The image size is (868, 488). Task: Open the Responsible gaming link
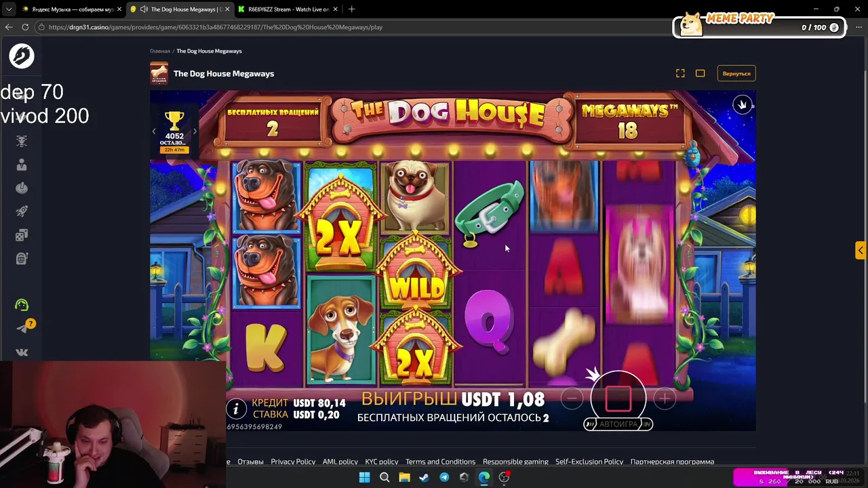click(515, 462)
